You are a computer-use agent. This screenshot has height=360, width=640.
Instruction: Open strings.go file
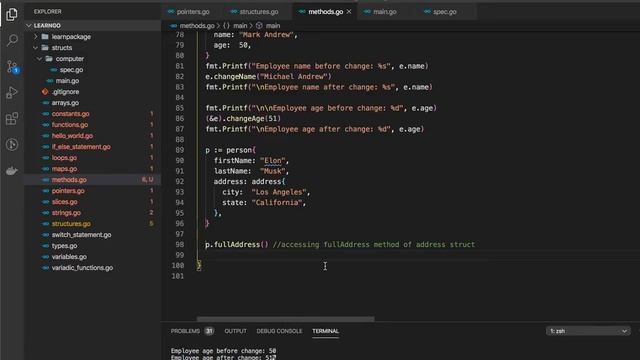pos(66,213)
